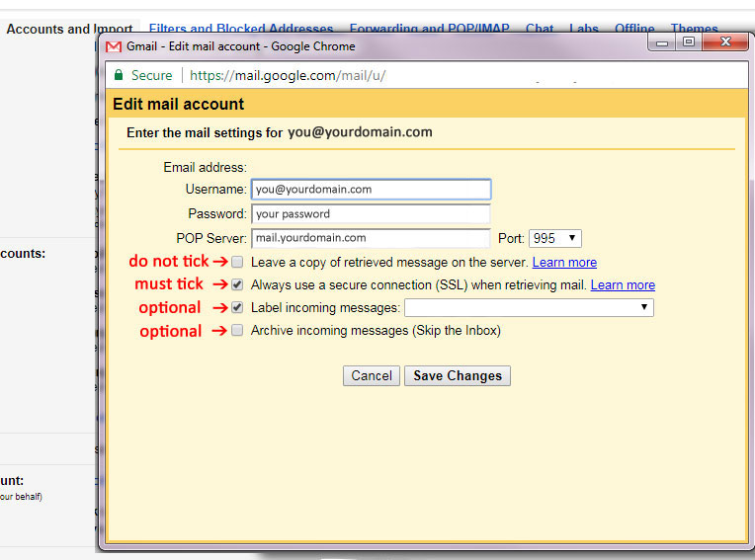Uncheck Always use a secure connection (SSL)
This screenshot has height=560, width=755.
tap(237, 284)
